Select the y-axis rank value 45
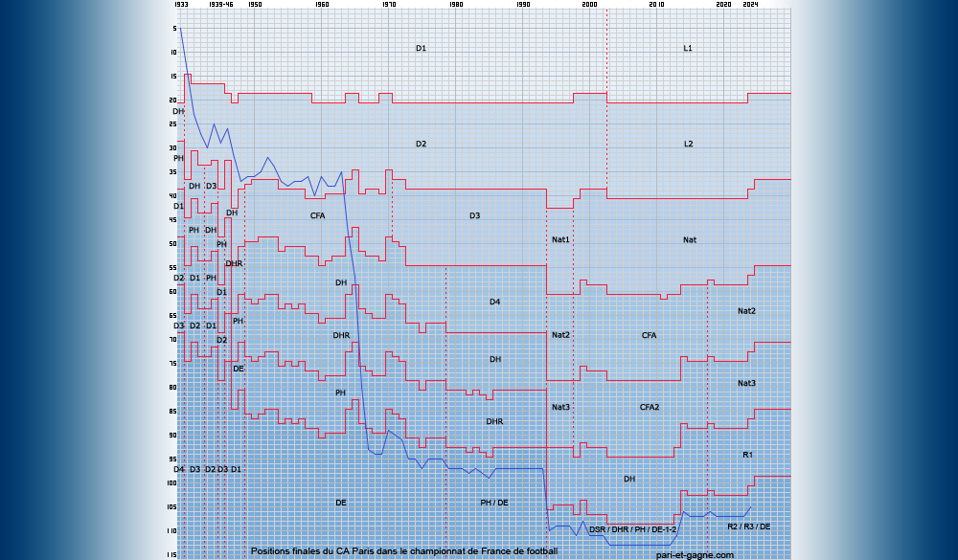The image size is (958, 560). click(172, 220)
